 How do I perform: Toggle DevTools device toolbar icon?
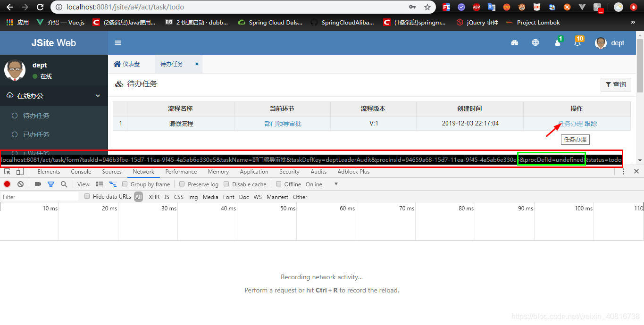(x=20, y=172)
